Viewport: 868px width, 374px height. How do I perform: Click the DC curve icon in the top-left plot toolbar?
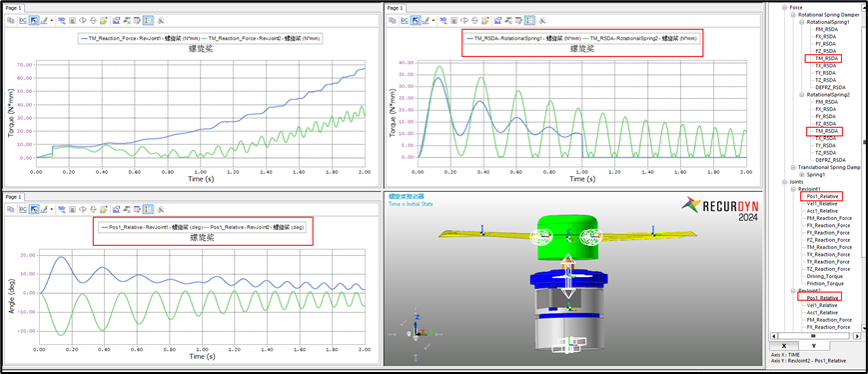[23, 21]
